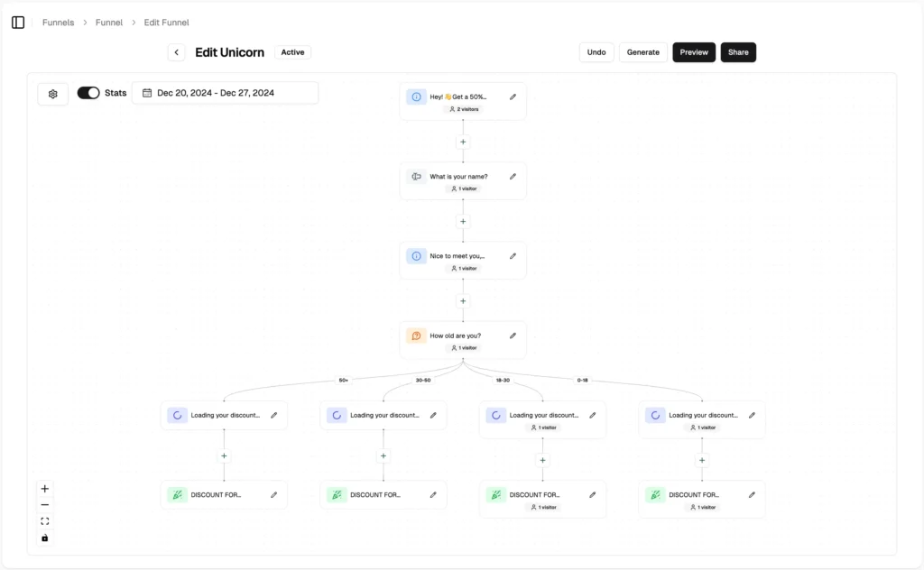Viewport: 924px width, 570px height.
Task: Click the confetti icon on the 50+ DISCOUNT node
Action: coord(177,494)
